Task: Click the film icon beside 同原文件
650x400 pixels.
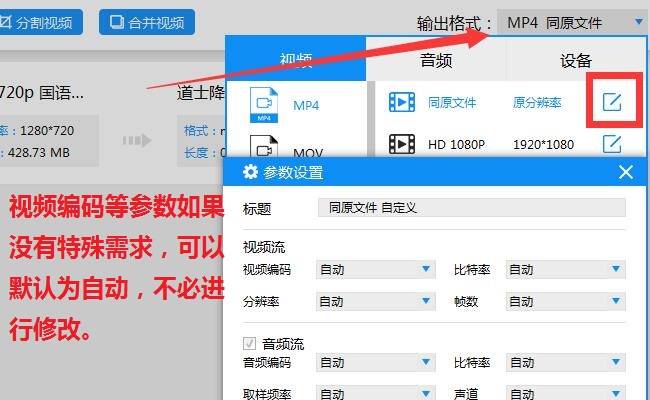Action: click(402, 102)
